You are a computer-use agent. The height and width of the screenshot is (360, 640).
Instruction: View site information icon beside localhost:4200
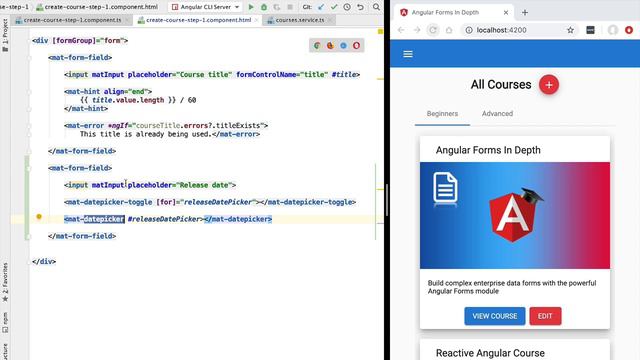pyautogui.click(x=469, y=30)
